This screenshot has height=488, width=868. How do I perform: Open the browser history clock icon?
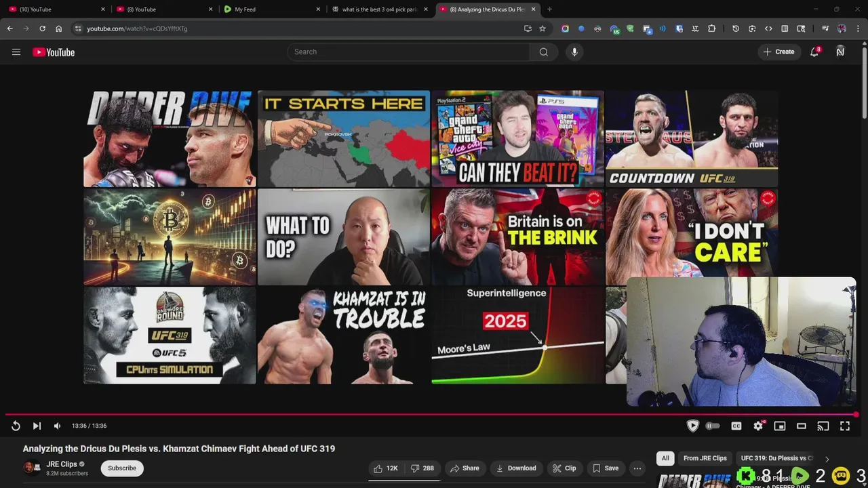[736, 28]
